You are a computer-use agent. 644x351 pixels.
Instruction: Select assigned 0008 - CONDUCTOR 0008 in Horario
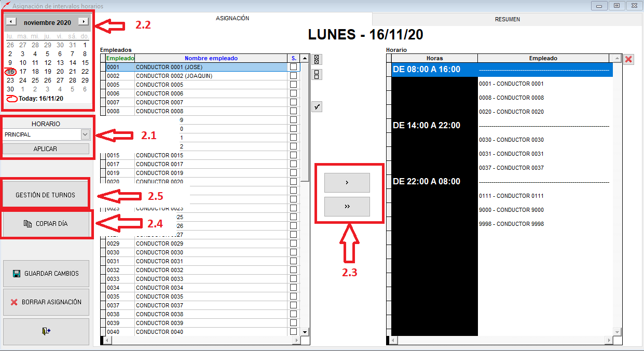click(511, 98)
